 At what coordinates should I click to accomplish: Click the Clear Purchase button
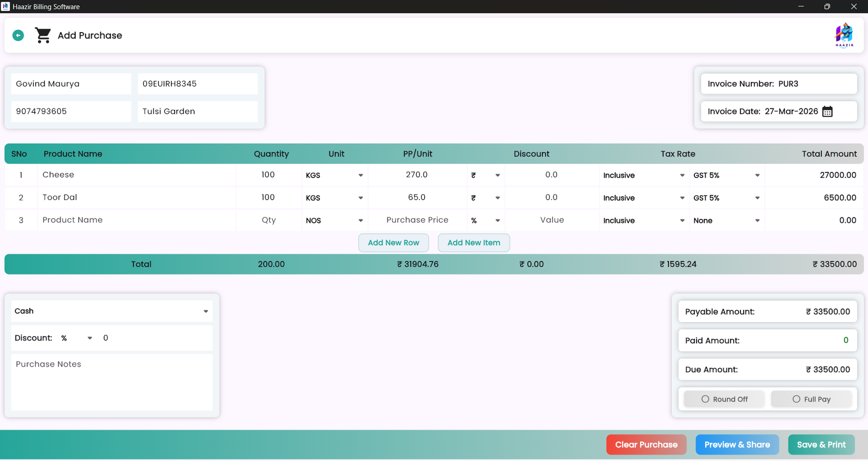point(646,445)
